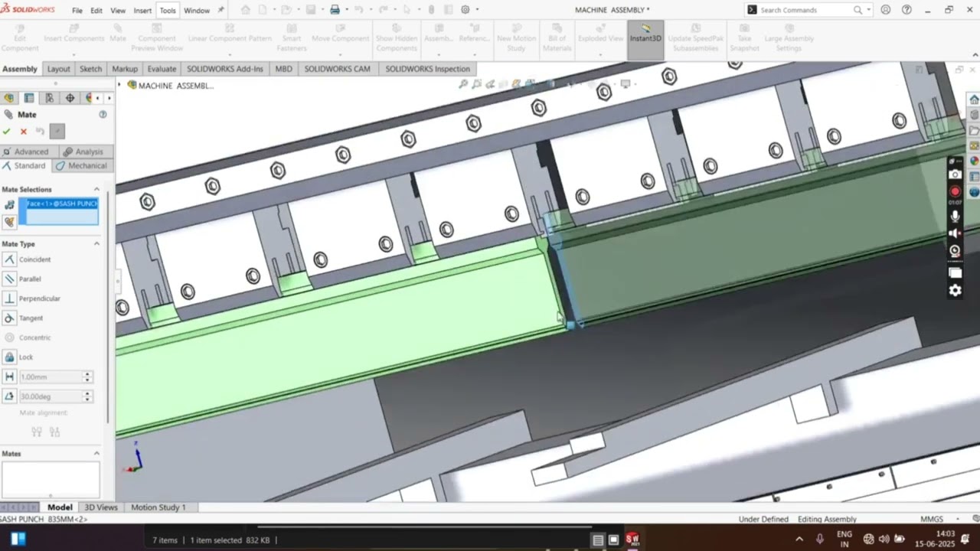980x551 pixels.
Task: Open the File menu
Action: 77,11
